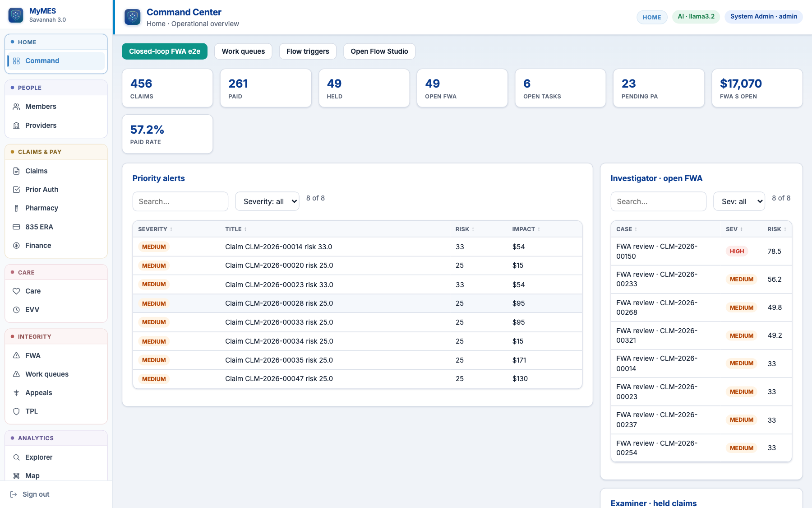Sort Priority alerts by SEVERITY column
Image resolution: width=812 pixels, height=508 pixels.
point(155,229)
